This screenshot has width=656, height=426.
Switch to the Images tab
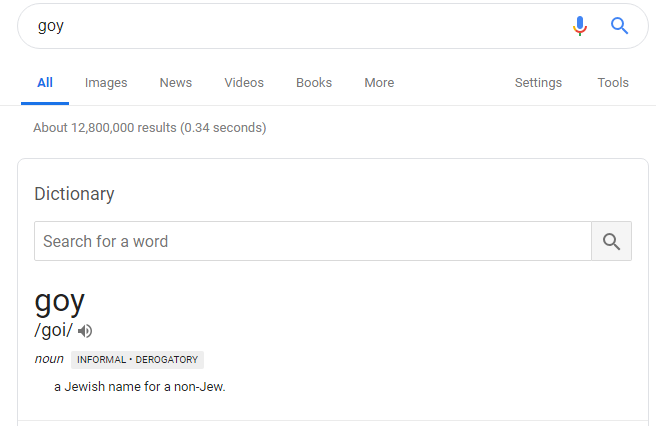tap(106, 83)
